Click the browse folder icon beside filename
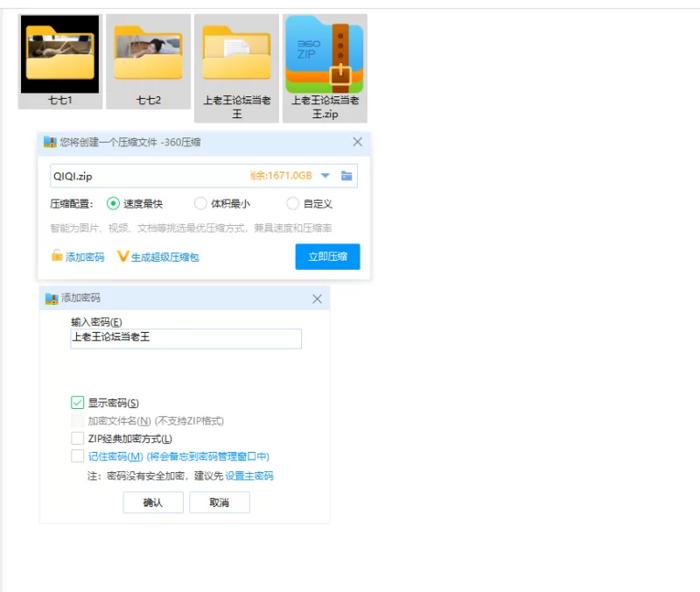The image size is (700, 592). (347, 176)
